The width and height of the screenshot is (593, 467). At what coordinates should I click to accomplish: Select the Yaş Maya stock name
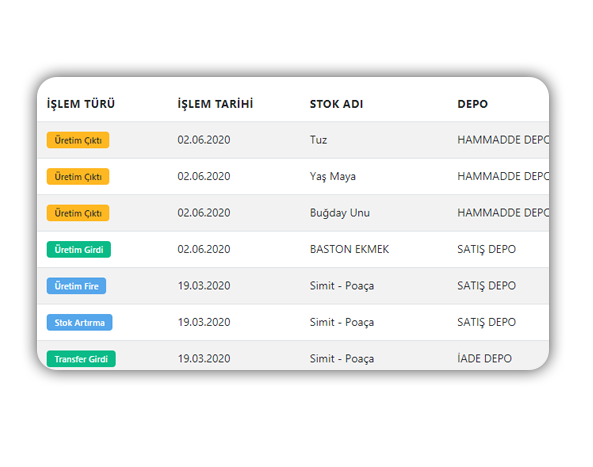333,177
